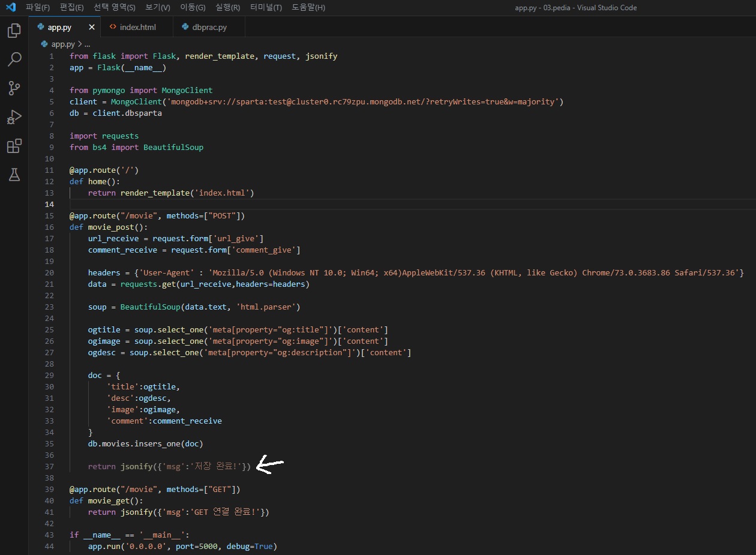Switch to the dbprac.py tab
Viewport: 756px width, 555px height.
(x=209, y=28)
